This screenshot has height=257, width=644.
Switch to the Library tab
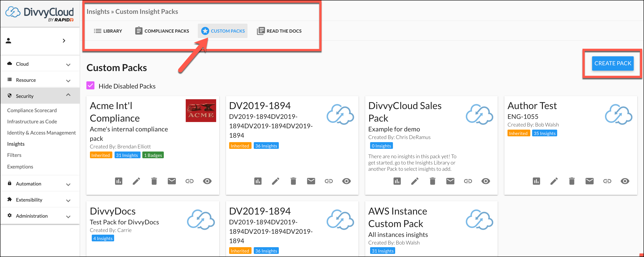click(x=108, y=31)
